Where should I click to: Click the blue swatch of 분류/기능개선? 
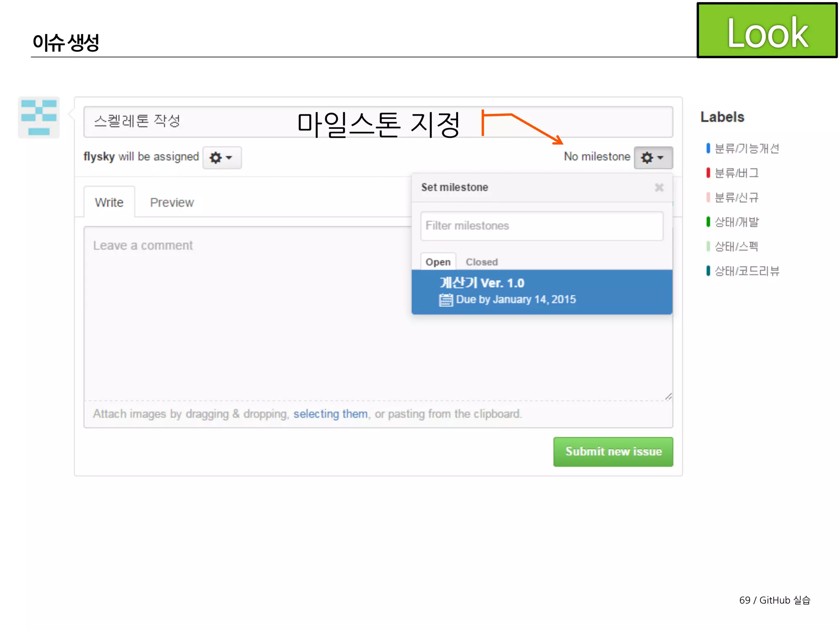[x=708, y=148]
